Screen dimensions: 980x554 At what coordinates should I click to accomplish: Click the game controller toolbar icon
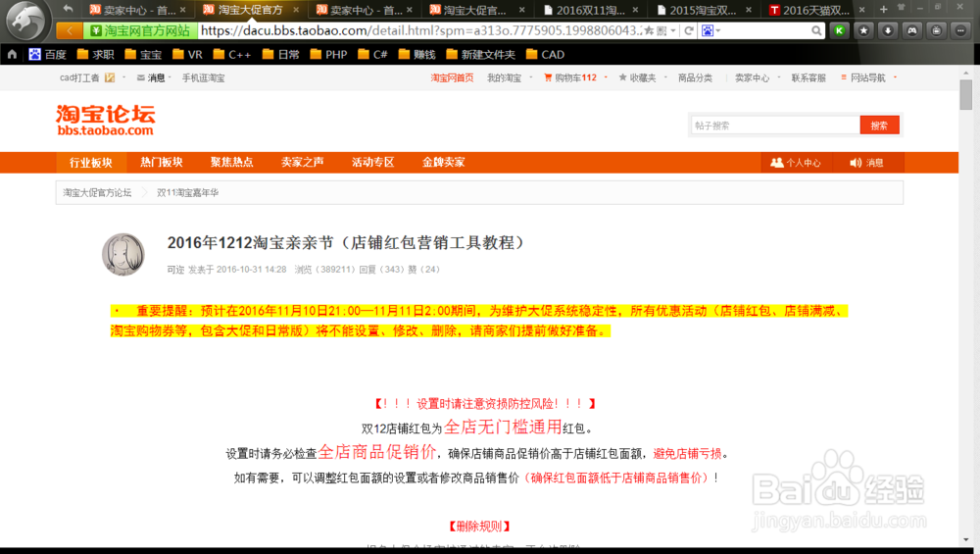coord(911,30)
